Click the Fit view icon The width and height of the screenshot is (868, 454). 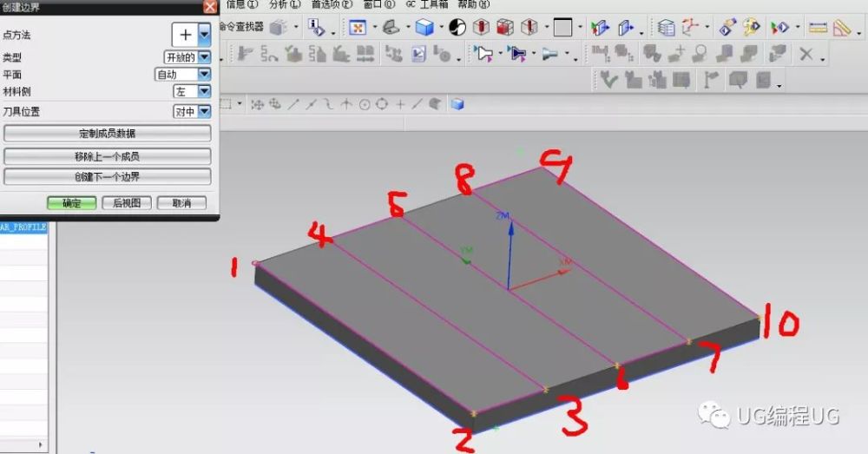(x=358, y=27)
